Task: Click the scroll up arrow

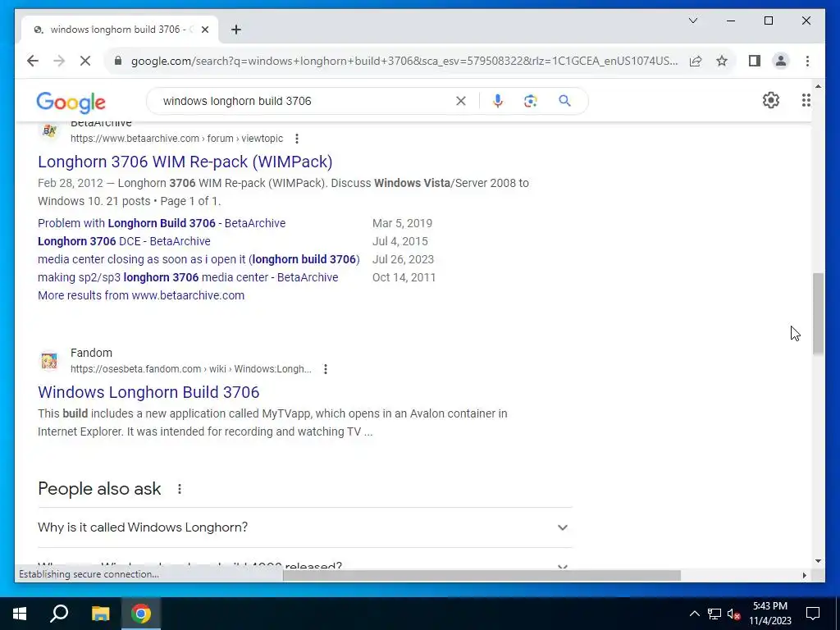Action: (x=818, y=85)
